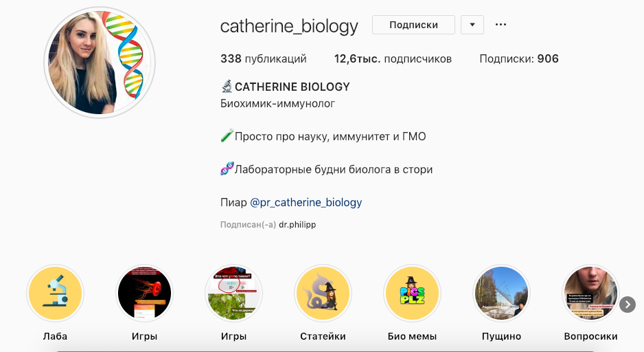The height and width of the screenshot is (352, 644).
Task: Show next highlights with the right arrow
Action: pos(627,305)
